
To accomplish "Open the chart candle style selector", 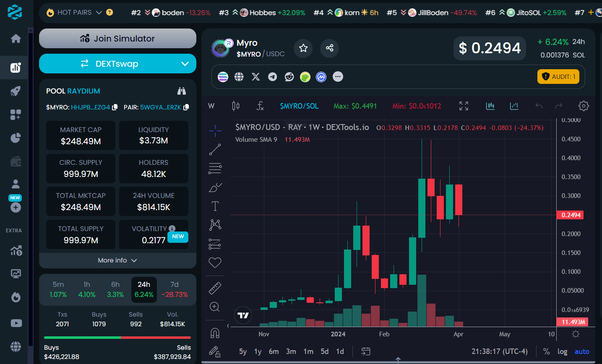I will click(236, 106).
